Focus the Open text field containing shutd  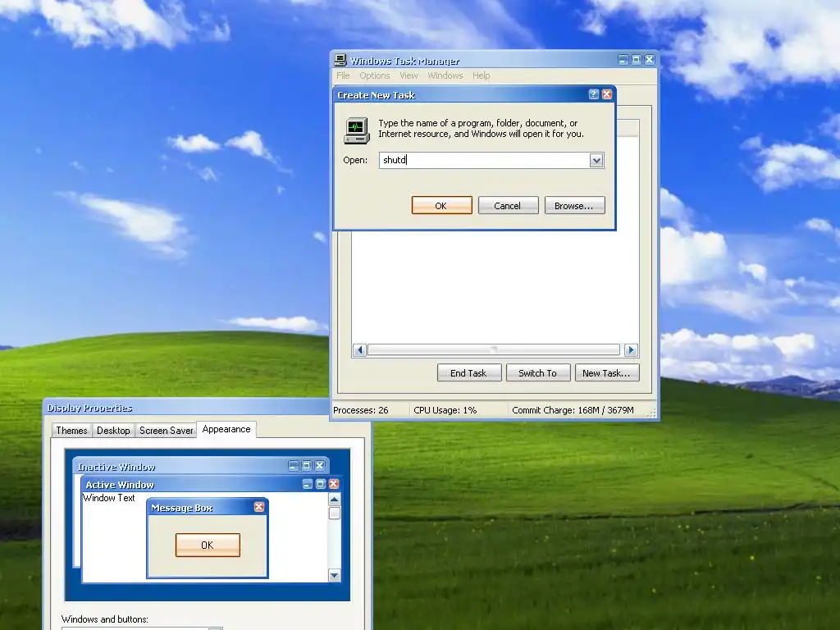[x=484, y=160]
